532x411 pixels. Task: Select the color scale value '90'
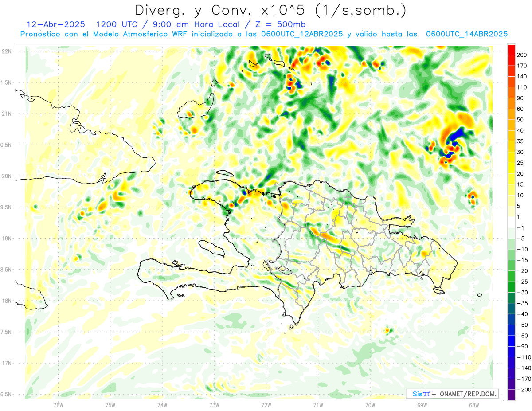[520, 98]
